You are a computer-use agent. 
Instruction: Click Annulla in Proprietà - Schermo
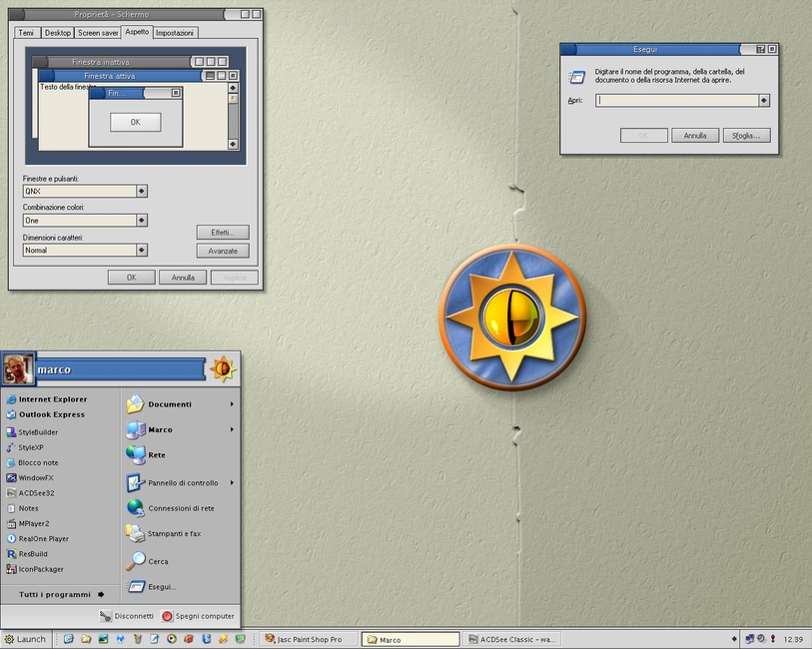[x=183, y=278]
